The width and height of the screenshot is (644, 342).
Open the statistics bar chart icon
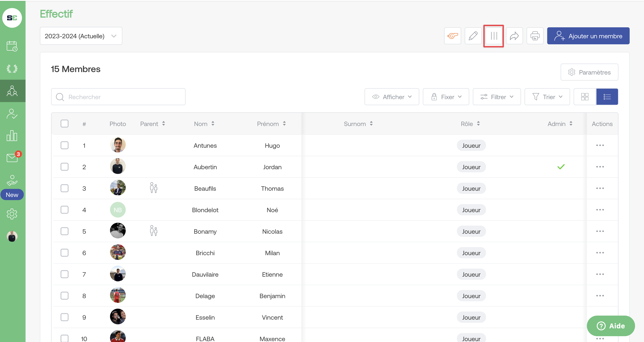point(12,136)
